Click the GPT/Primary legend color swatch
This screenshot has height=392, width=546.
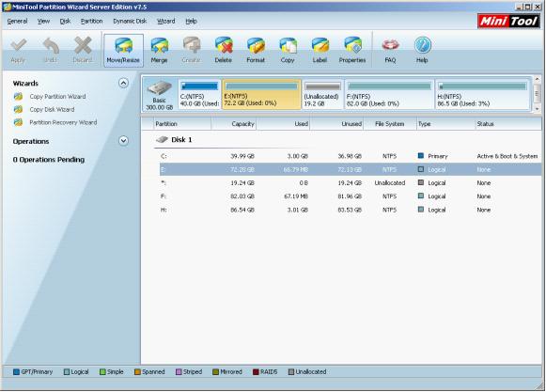16,372
